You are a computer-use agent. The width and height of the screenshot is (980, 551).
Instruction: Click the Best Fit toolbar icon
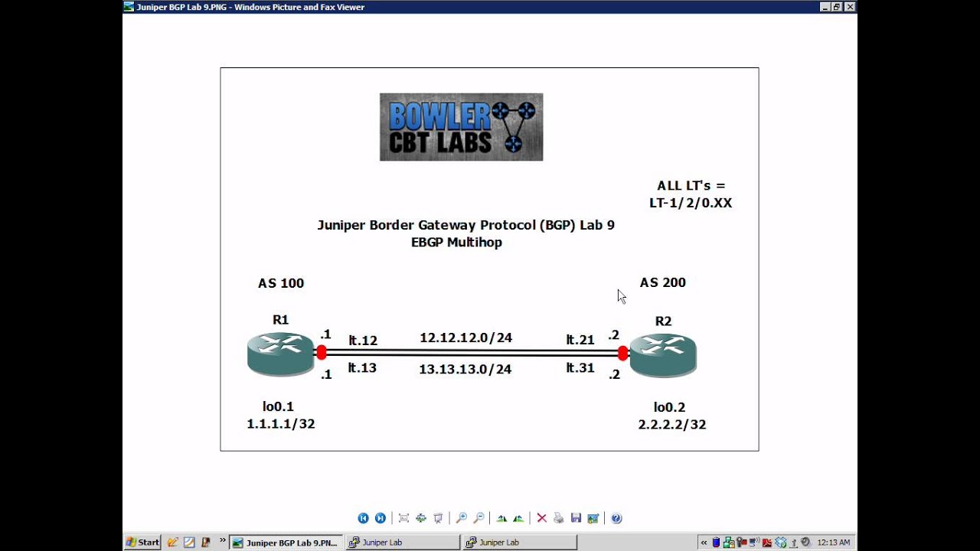pyautogui.click(x=403, y=518)
